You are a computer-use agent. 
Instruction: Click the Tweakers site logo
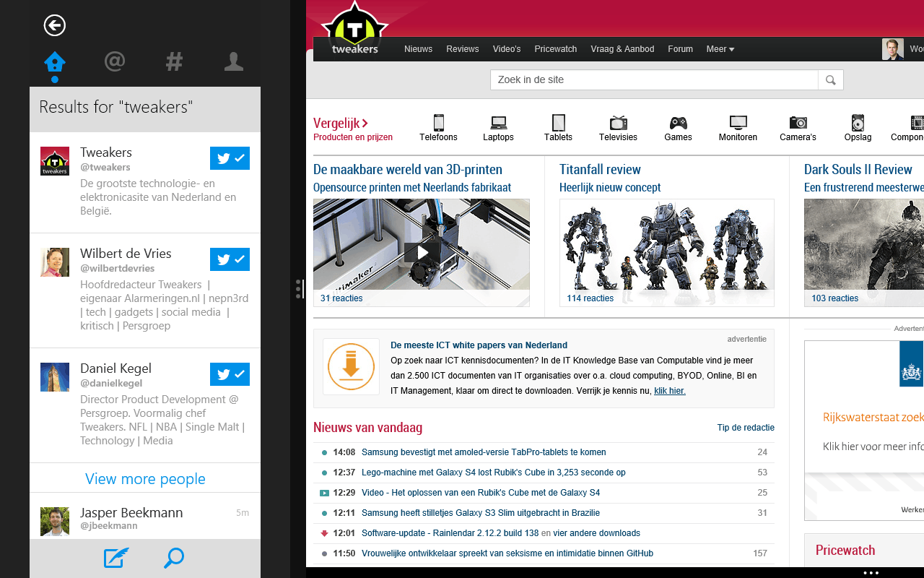(x=354, y=29)
